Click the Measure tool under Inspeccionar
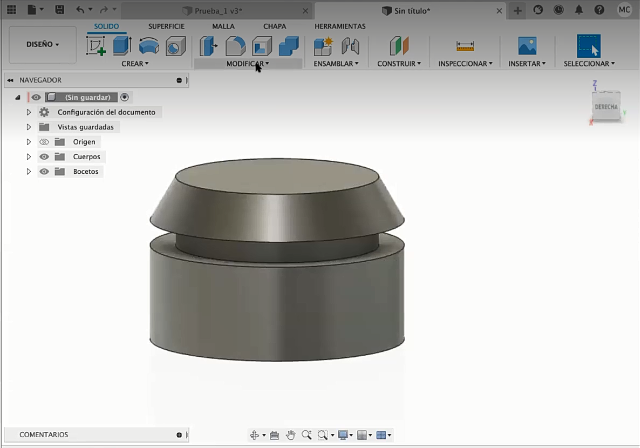640x448 pixels. coord(464,46)
